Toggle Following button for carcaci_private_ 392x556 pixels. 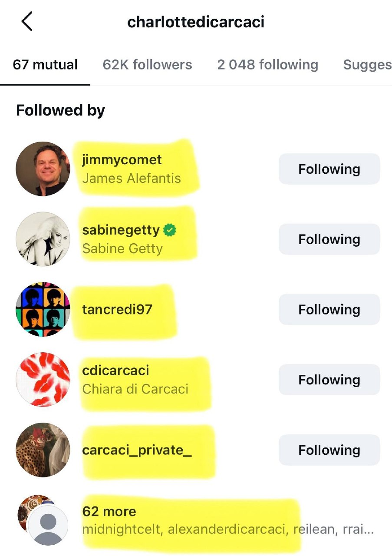[329, 450]
